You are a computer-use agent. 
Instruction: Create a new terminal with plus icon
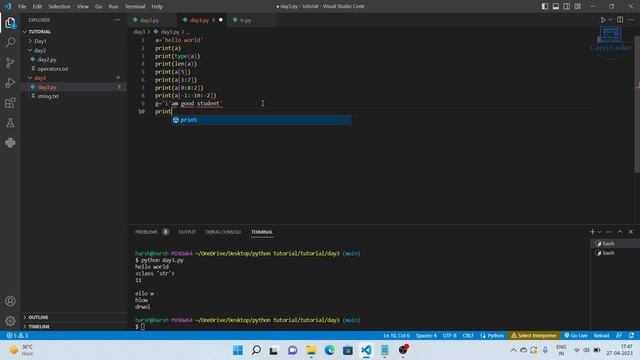click(592, 231)
